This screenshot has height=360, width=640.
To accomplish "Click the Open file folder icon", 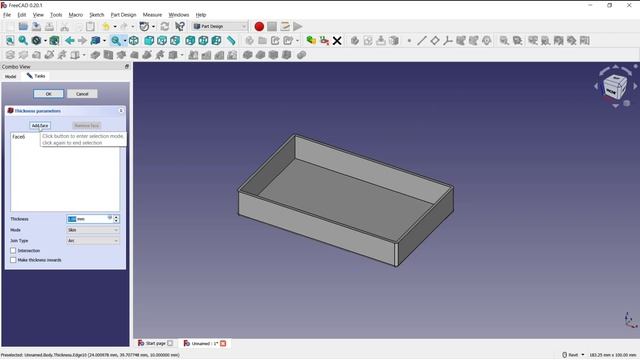I will (23, 27).
